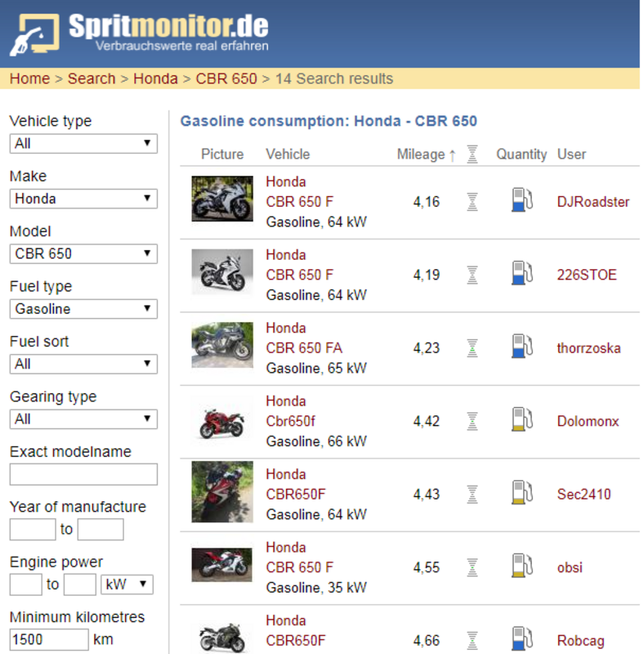Click the hourglass icon in Sec2410 row

point(472,495)
